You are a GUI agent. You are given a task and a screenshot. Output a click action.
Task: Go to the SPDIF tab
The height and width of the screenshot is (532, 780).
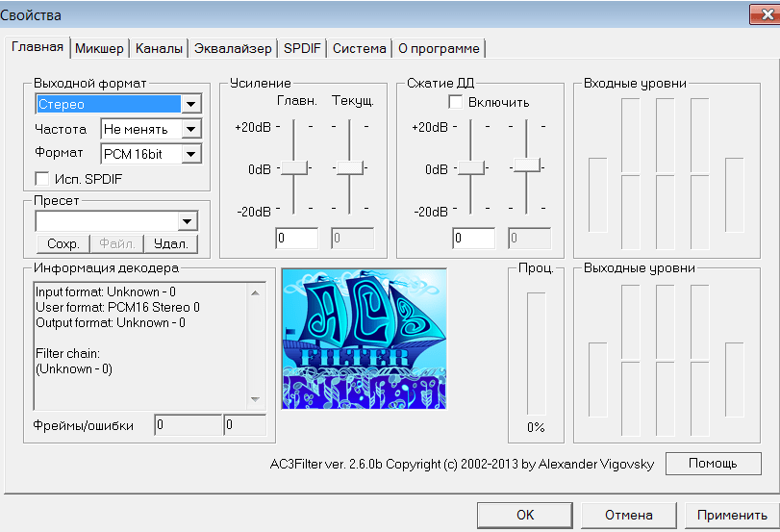(302, 48)
